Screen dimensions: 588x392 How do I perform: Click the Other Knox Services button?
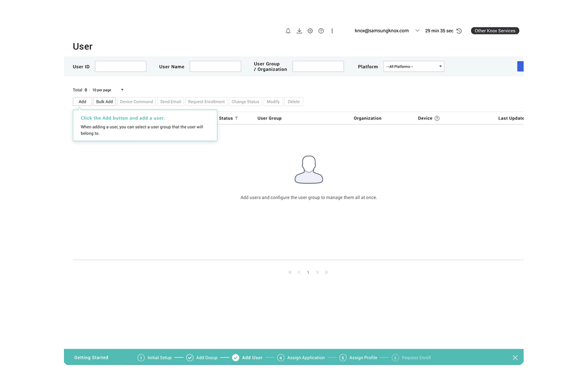tap(495, 30)
